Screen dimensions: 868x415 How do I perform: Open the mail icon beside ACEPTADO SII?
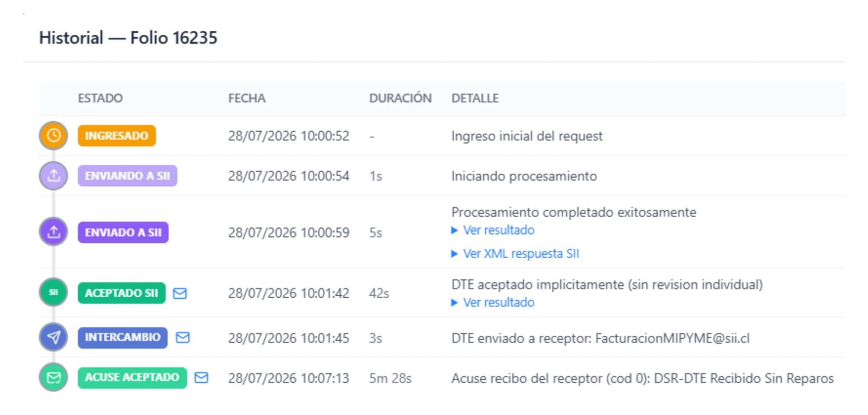pos(180,293)
